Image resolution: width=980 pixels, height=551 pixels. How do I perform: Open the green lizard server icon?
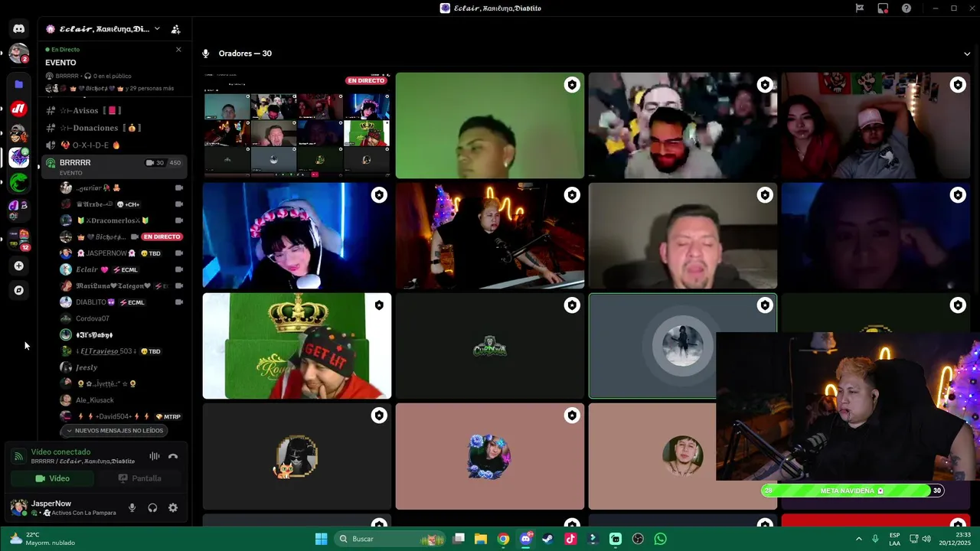click(18, 182)
